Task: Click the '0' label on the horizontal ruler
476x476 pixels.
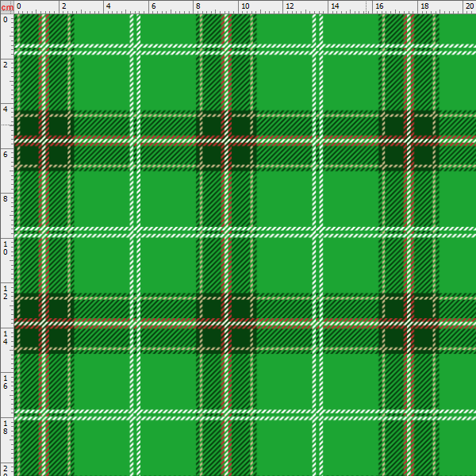Action: (19, 6)
